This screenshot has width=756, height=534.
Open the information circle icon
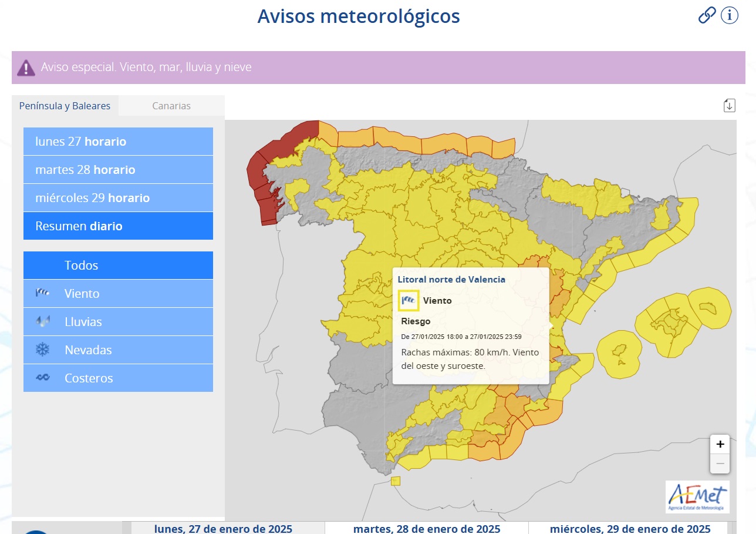click(729, 15)
